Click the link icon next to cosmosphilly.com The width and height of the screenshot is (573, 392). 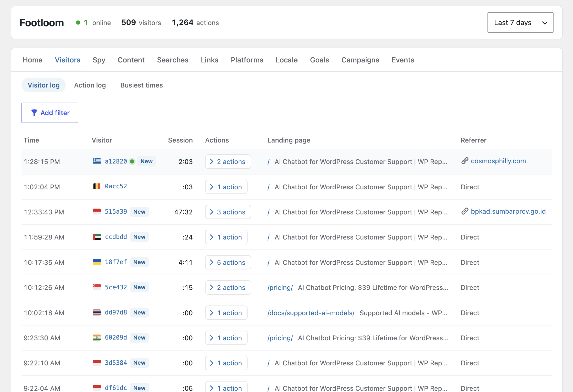click(x=465, y=161)
